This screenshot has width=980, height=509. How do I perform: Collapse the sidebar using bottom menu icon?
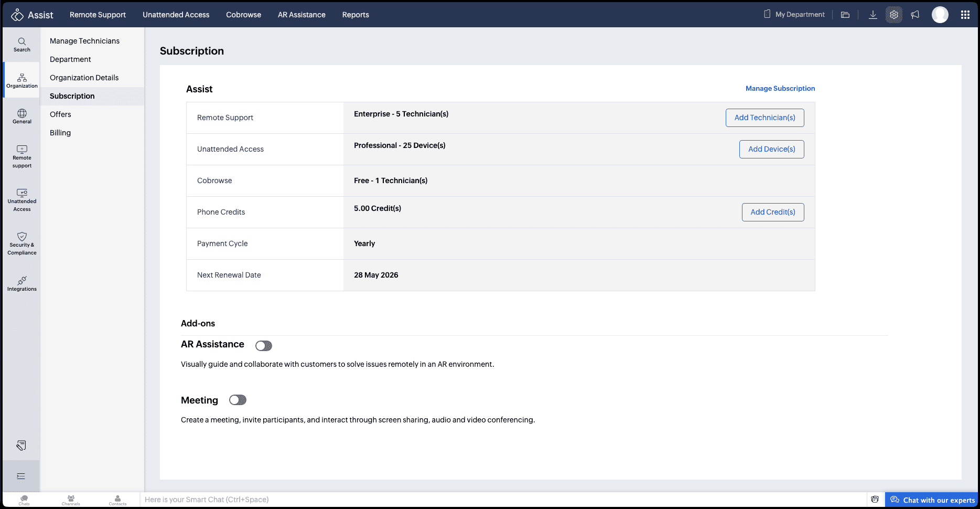tap(21, 476)
